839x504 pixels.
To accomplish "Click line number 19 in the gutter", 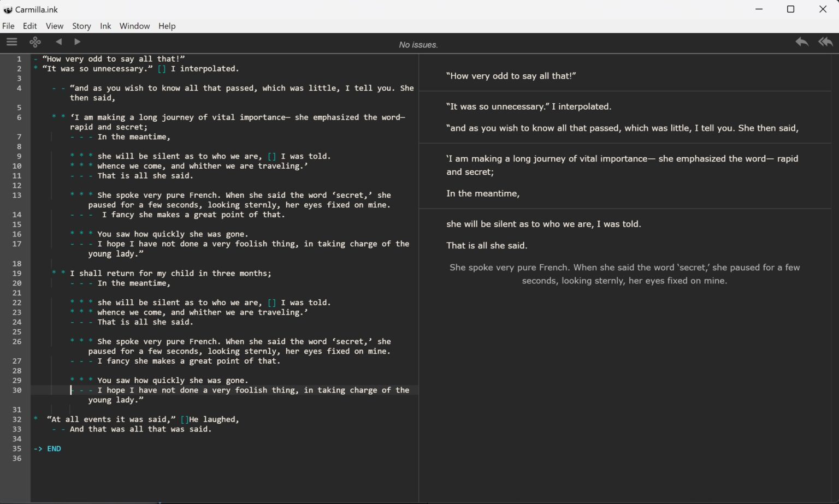I will coord(17,274).
